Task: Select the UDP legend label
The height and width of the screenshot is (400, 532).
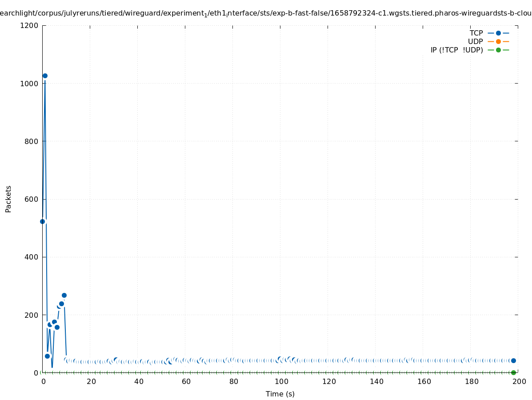Action: [475, 41]
